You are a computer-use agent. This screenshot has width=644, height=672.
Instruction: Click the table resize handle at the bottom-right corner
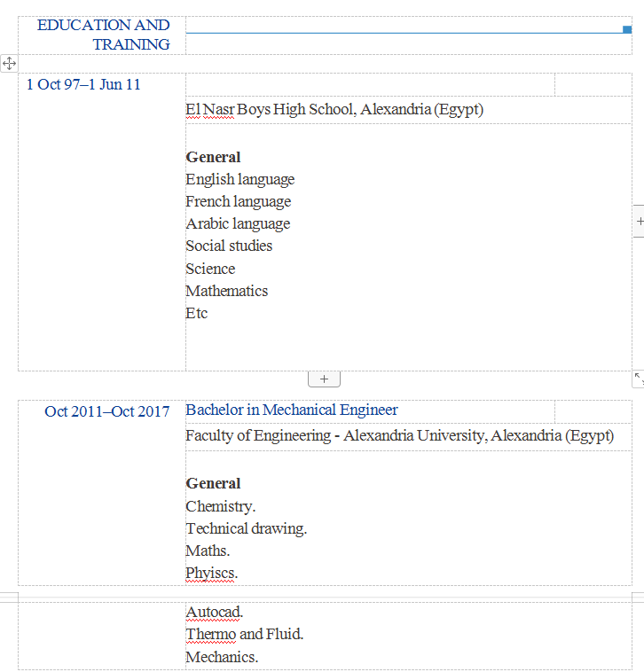(x=638, y=379)
